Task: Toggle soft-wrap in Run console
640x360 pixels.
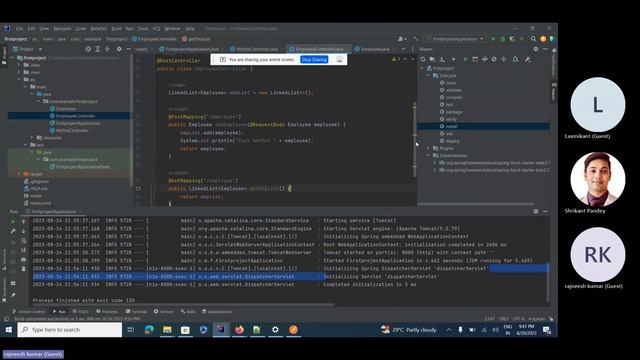Action: click(x=24, y=240)
